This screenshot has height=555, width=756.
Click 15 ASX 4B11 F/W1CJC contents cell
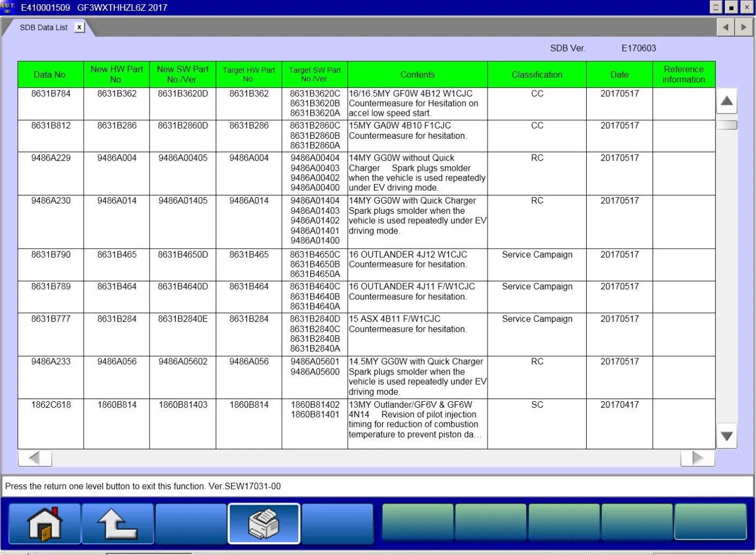(x=417, y=334)
